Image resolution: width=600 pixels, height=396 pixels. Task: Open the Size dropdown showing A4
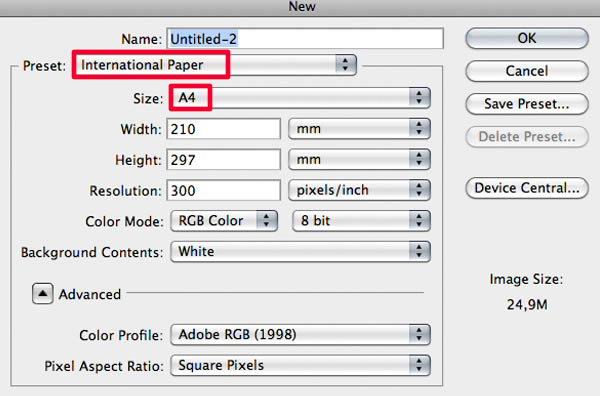tap(300, 98)
